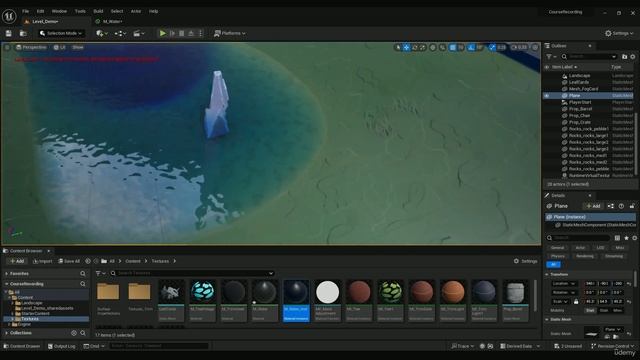Viewport: 640px width, 360px height.
Task: Toggle rotation angle snapping in viewport
Action: 471,47
